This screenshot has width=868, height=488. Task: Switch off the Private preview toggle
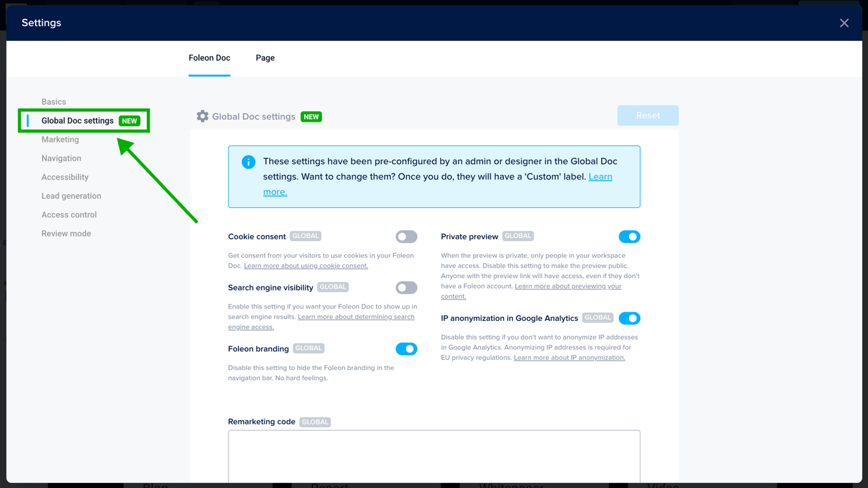629,237
